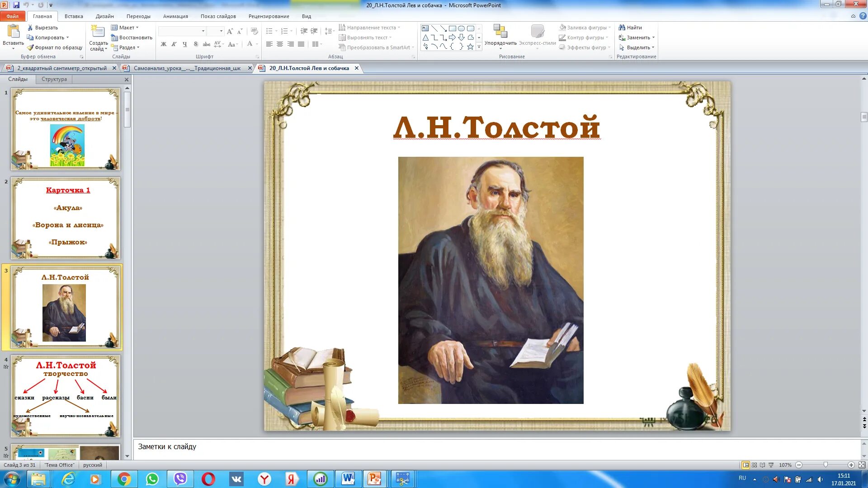
Task: Center the text with the center align icon
Action: [280, 44]
